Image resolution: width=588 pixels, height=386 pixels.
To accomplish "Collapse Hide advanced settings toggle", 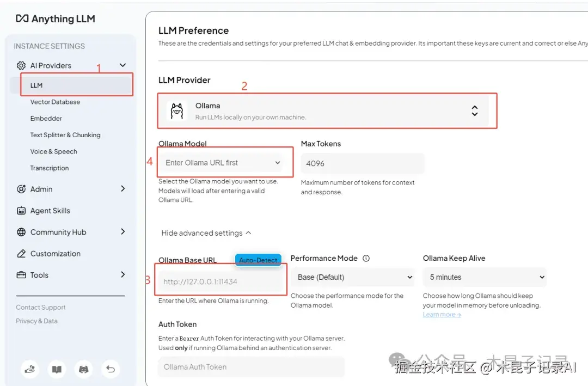I will click(206, 233).
